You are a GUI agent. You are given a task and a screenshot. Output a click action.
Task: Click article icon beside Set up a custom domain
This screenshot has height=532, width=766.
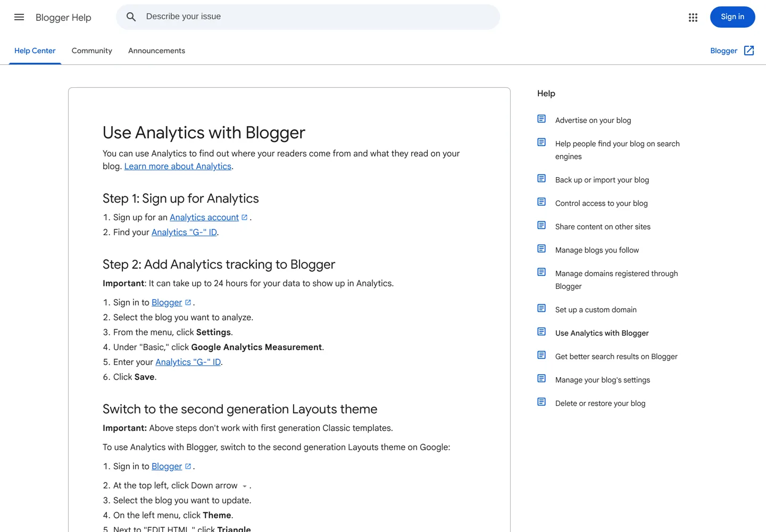[x=542, y=308]
